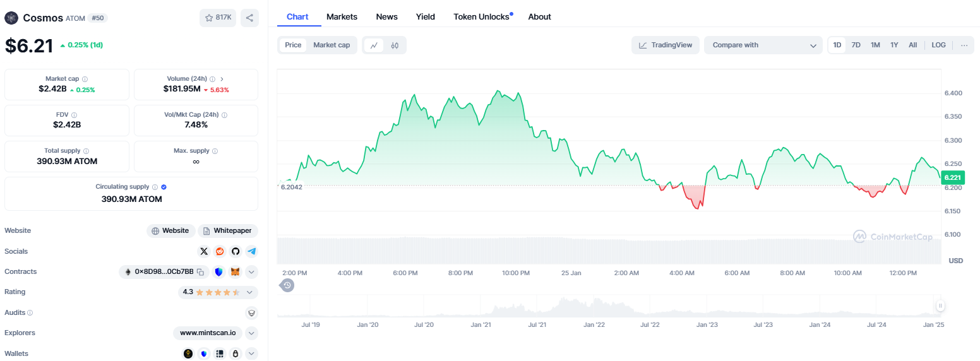Click the share icon button
The height and width of the screenshot is (361, 980).
click(249, 18)
